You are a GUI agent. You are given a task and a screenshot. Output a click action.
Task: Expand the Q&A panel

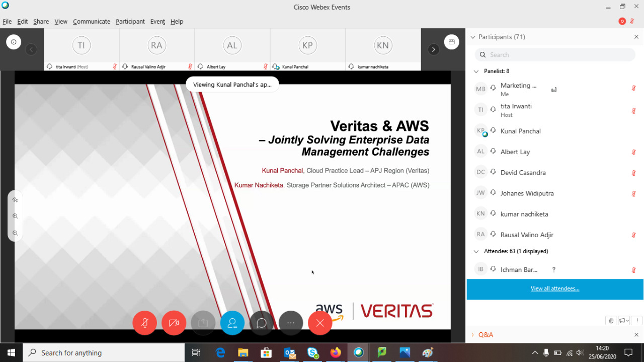(472, 335)
